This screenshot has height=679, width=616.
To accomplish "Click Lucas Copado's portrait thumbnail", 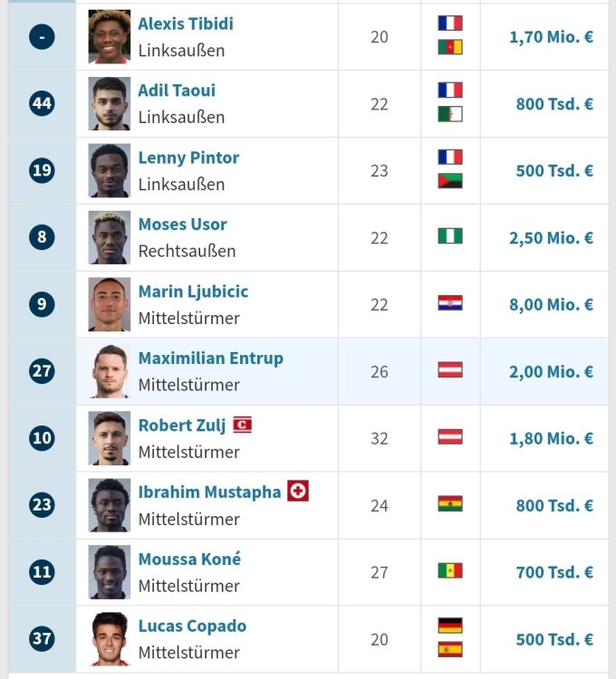I will (110, 639).
